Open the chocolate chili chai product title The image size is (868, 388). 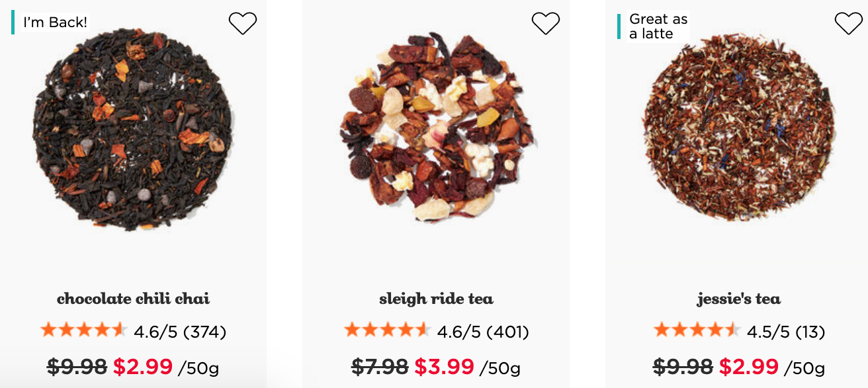point(133,299)
